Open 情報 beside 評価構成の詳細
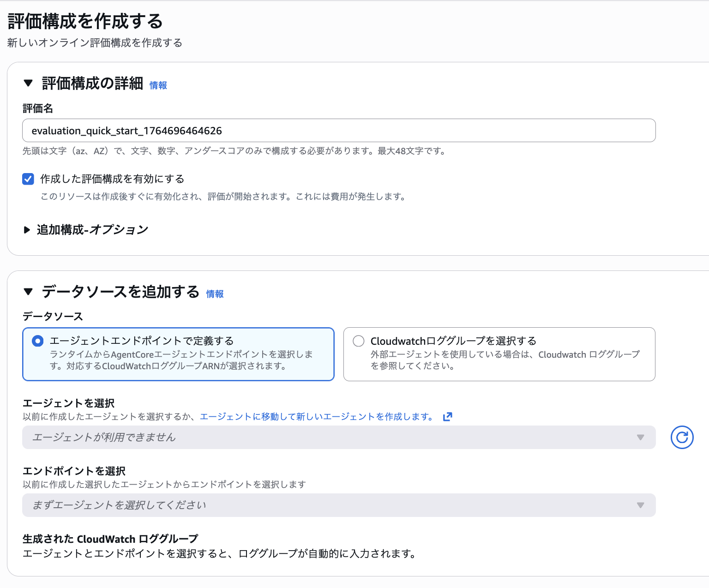This screenshot has width=709, height=588. tap(158, 85)
